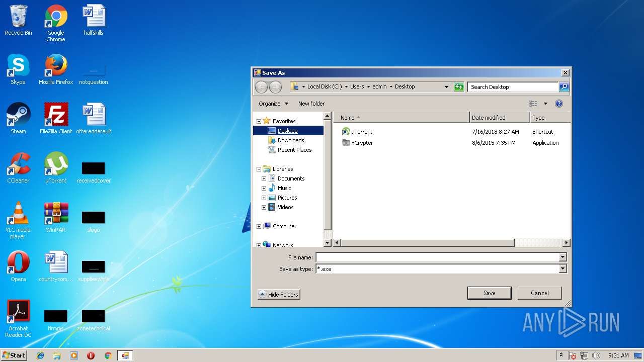Open Save as type combo box
The width and height of the screenshot is (644, 362).
441,269
